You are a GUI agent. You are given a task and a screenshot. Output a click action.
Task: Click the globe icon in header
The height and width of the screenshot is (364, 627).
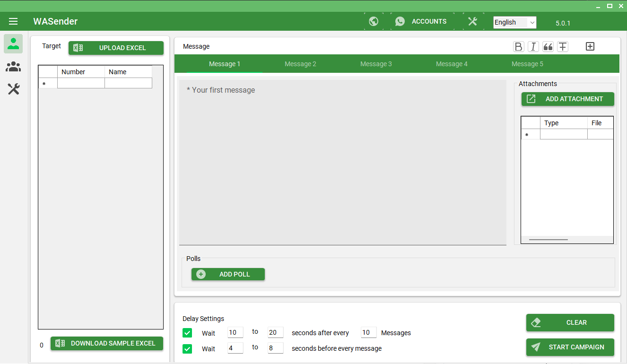coord(374,21)
